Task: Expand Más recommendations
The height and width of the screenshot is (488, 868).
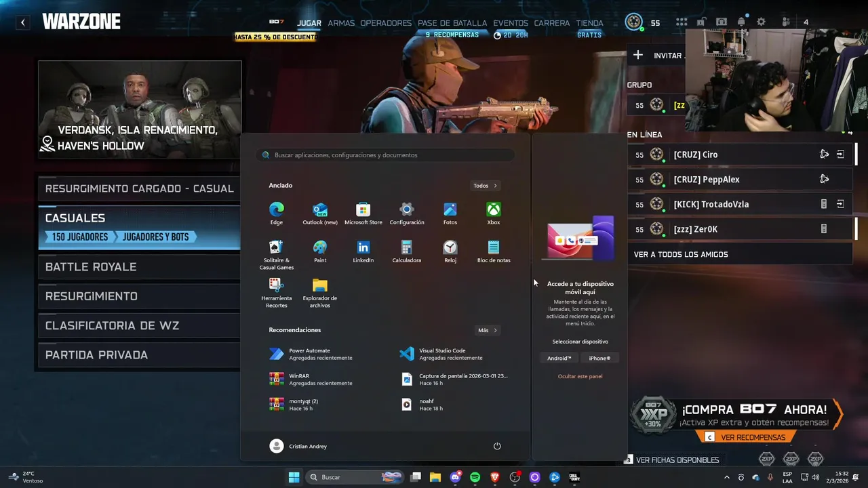Action: pyautogui.click(x=487, y=330)
